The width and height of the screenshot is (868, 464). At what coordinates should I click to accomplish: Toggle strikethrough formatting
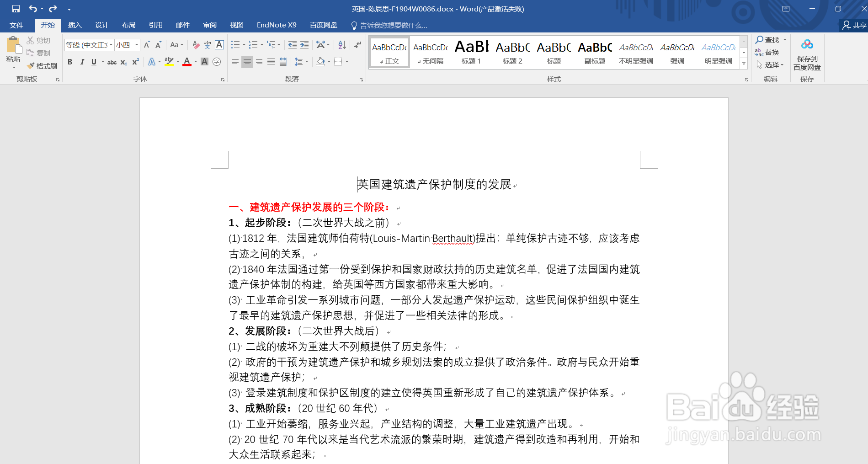click(111, 62)
